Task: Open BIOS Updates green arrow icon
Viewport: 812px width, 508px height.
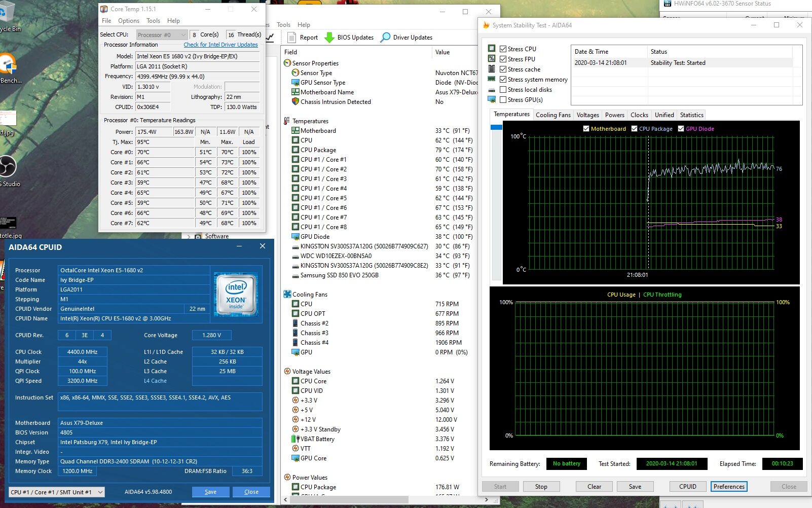Action: pyautogui.click(x=329, y=37)
